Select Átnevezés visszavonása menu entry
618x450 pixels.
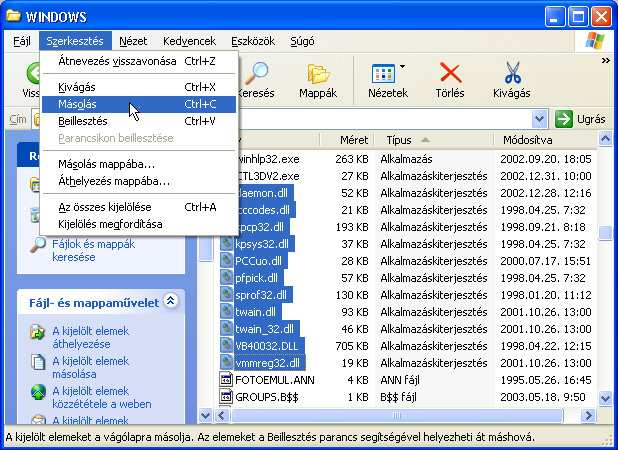pyautogui.click(x=139, y=61)
